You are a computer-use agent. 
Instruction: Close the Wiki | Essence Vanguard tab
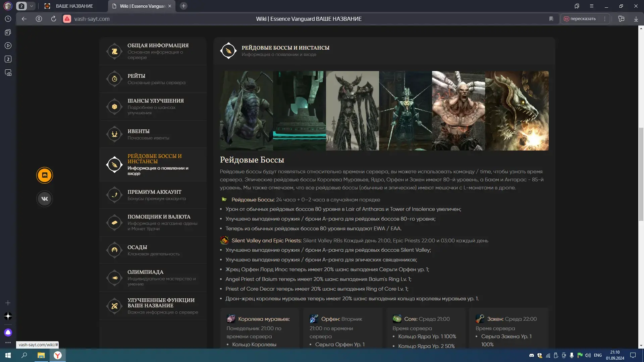coord(170,6)
